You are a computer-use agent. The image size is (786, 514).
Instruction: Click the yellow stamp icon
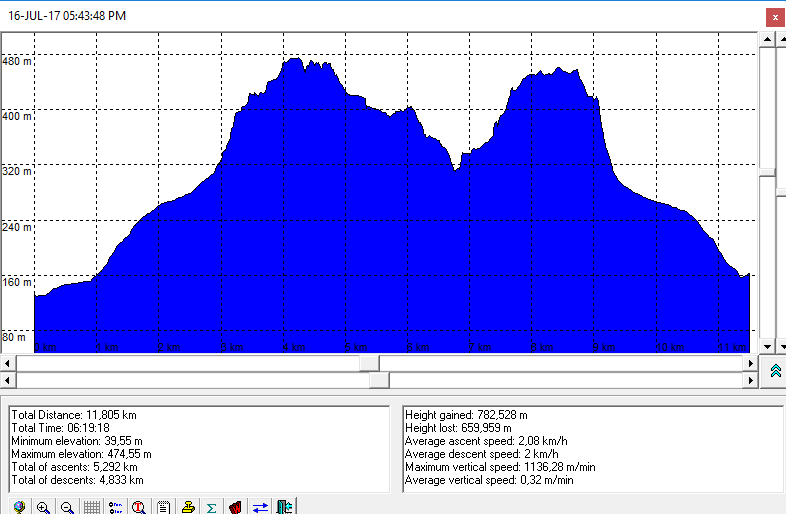tap(187, 507)
